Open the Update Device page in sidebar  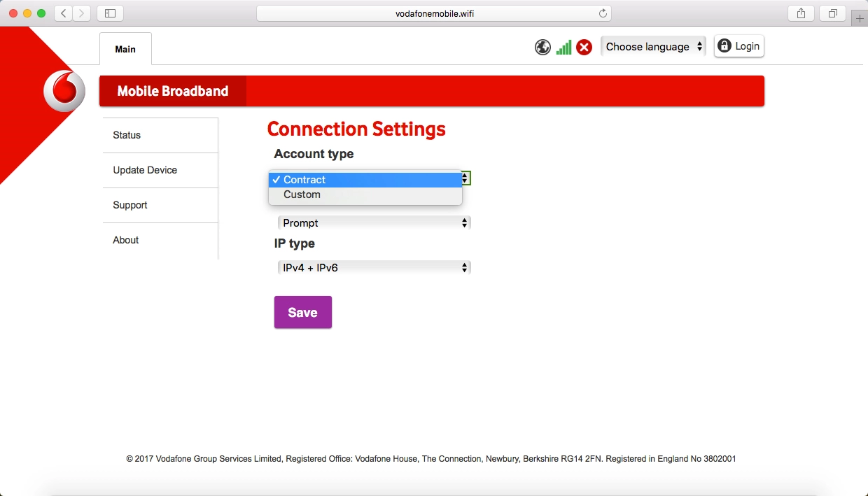click(x=145, y=170)
